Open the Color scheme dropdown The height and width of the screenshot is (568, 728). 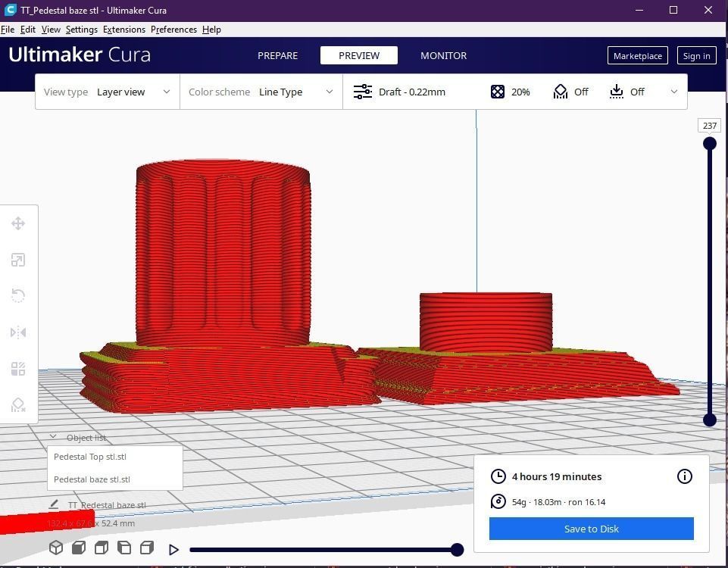point(261,92)
